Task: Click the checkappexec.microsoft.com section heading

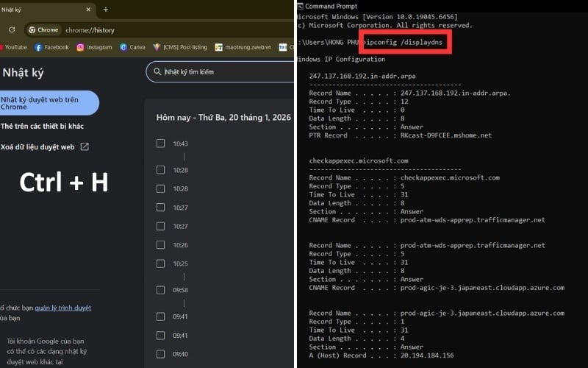Action: tap(359, 160)
